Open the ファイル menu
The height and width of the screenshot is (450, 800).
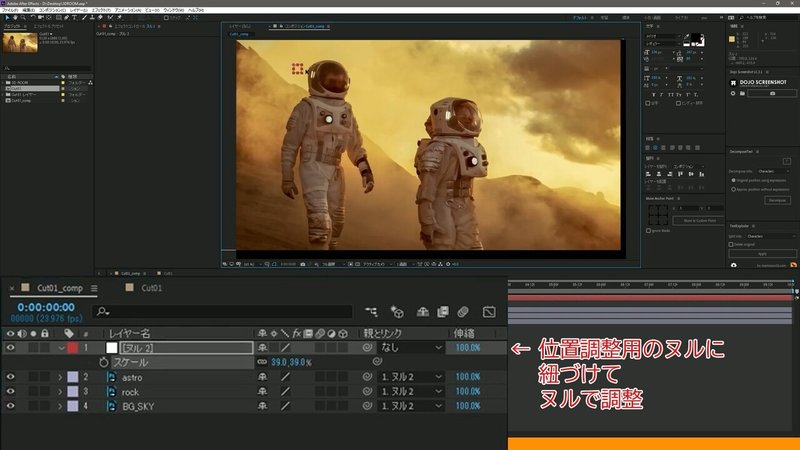point(10,10)
